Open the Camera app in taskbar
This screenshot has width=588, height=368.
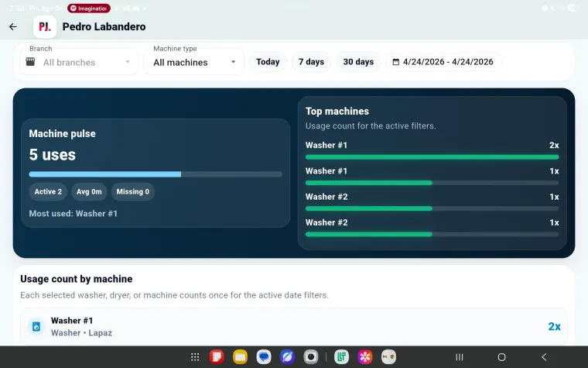point(310,356)
